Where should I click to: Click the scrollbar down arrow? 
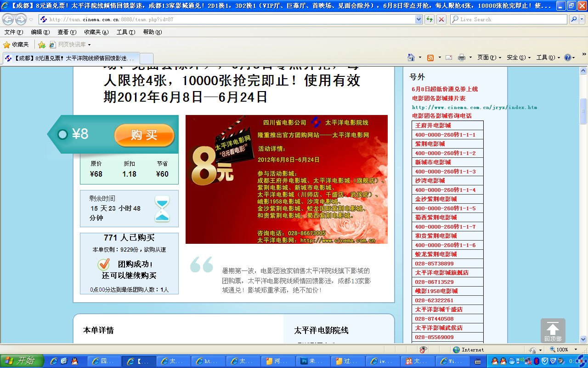pos(583,339)
